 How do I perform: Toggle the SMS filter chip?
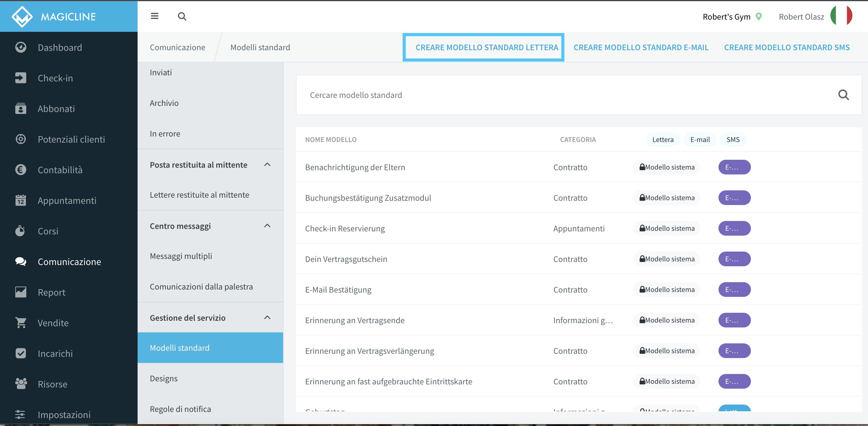733,140
